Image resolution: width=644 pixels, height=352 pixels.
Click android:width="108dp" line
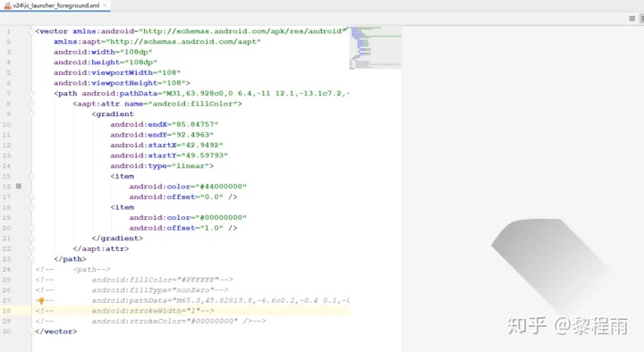pos(103,52)
